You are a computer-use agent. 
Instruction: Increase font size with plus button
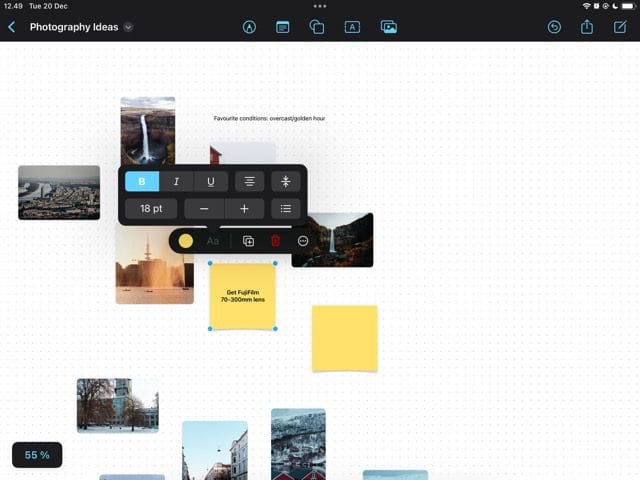click(x=244, y=209)
